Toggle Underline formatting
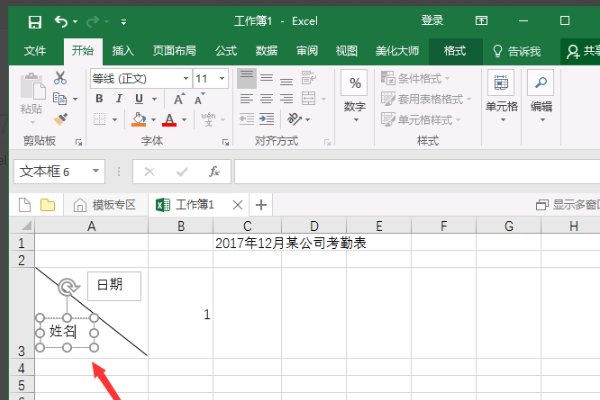Screen dimensions: 600x400 [139, 99]
